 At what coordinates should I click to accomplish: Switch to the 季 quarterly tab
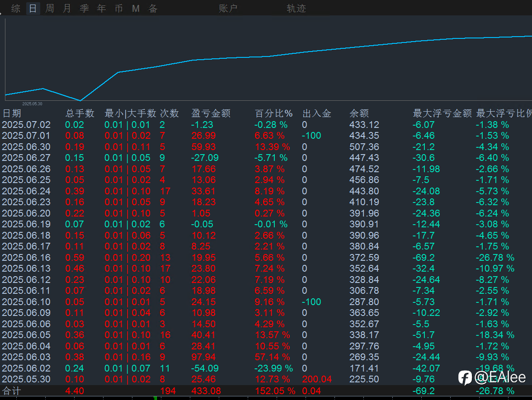84,8
